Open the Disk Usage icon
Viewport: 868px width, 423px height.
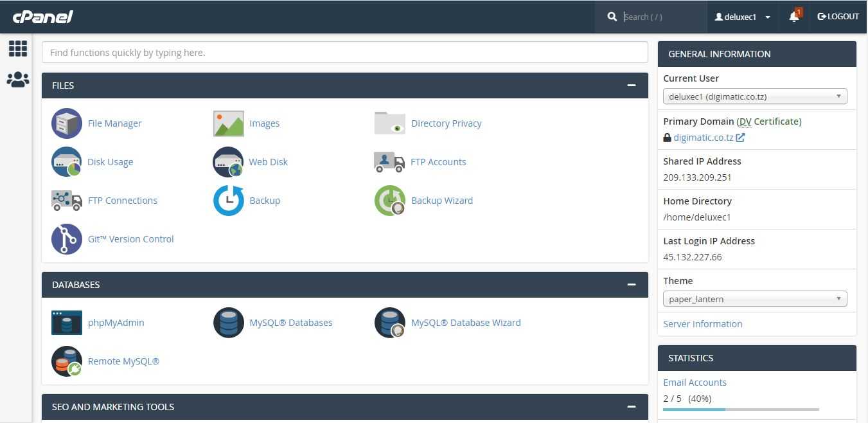click(x=67, y=162)
